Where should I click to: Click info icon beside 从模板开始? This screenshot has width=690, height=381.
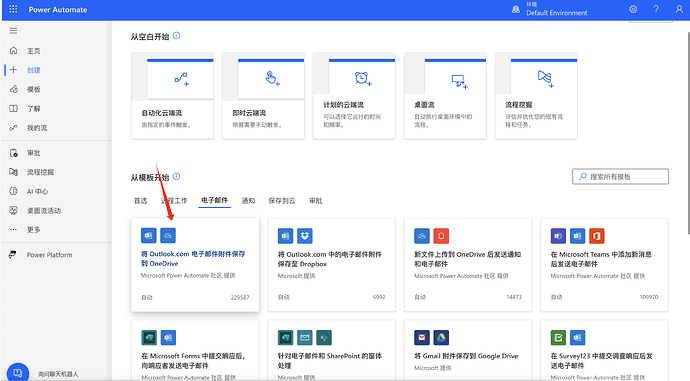[176, 176]
